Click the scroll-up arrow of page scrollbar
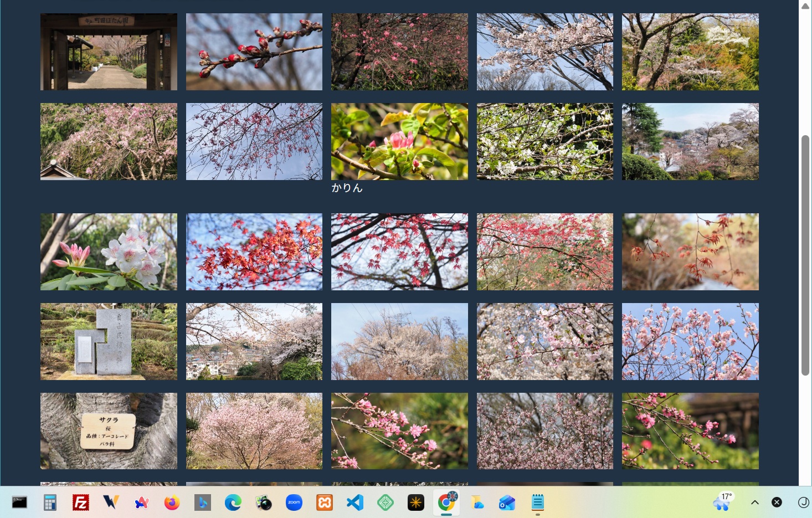The width and height of the screenshot is (812, 518). click(x=805, y=6)
